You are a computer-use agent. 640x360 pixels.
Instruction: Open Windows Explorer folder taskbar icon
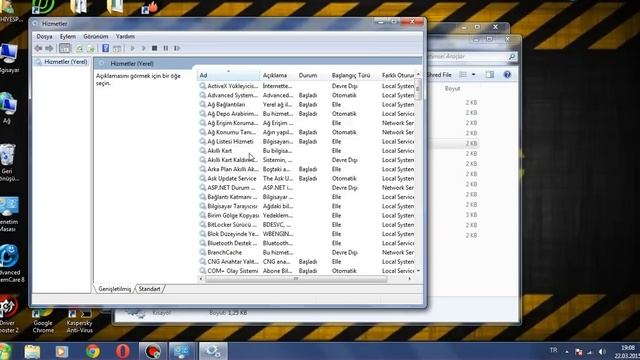[32, 351]
